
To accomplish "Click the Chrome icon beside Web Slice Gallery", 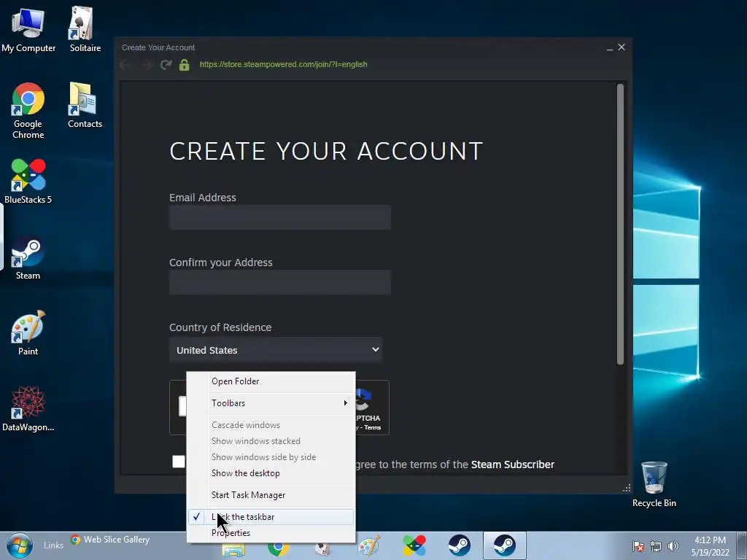I will (75, 540).
